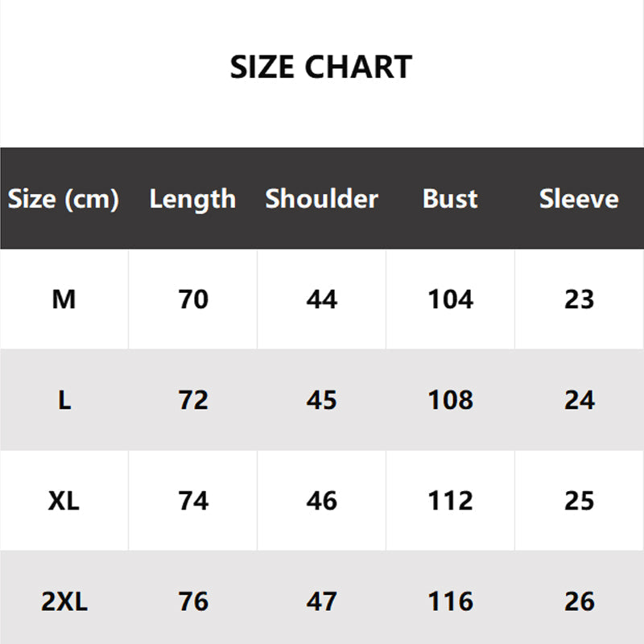Select the Shoulder column header

321,199
